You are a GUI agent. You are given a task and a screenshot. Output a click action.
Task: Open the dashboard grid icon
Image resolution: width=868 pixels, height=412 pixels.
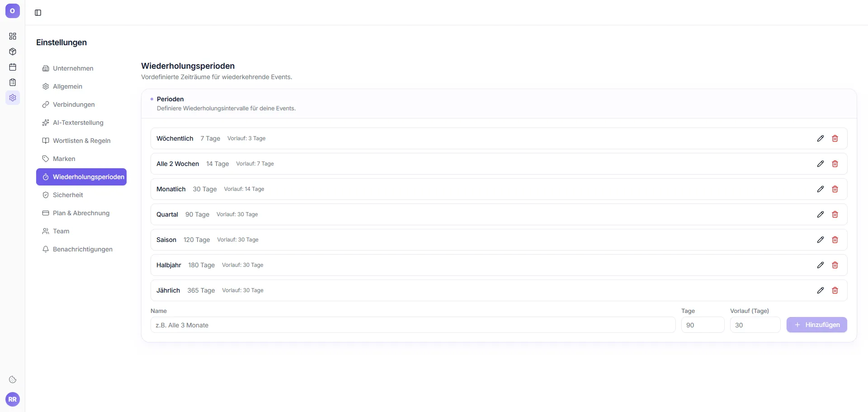(13, 36)
